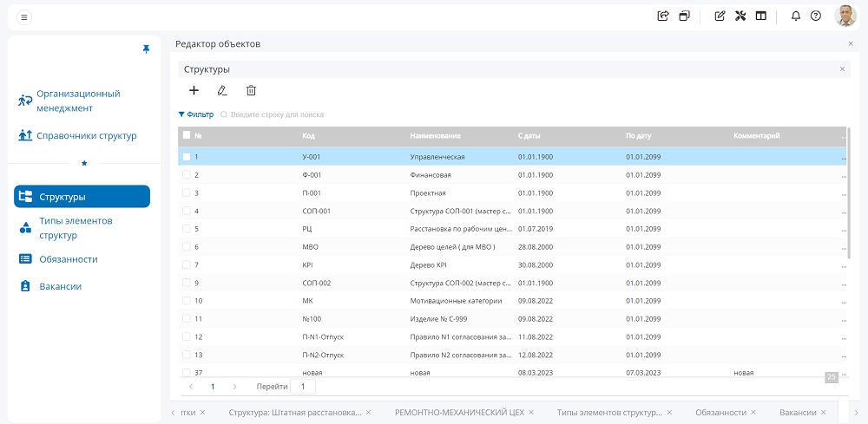Switch to РЕМОНТНО-МЕХАНИЧЕСКИЙ ЦЕХ tab
Screen dimensions: 868x424
pos(459,413)
